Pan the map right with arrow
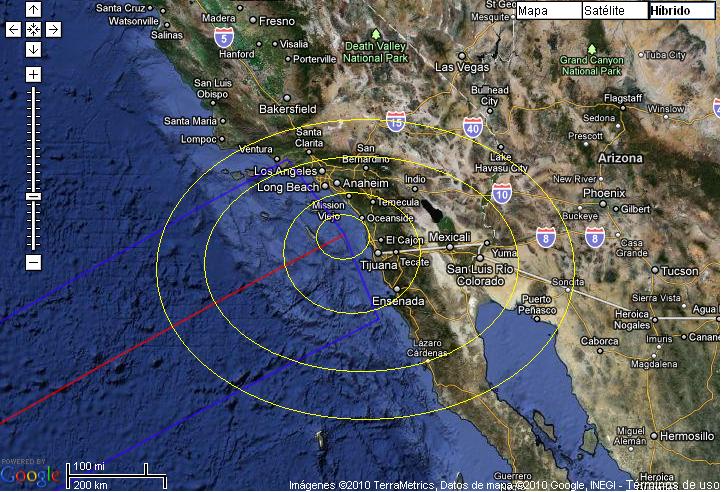 point(53,29)
